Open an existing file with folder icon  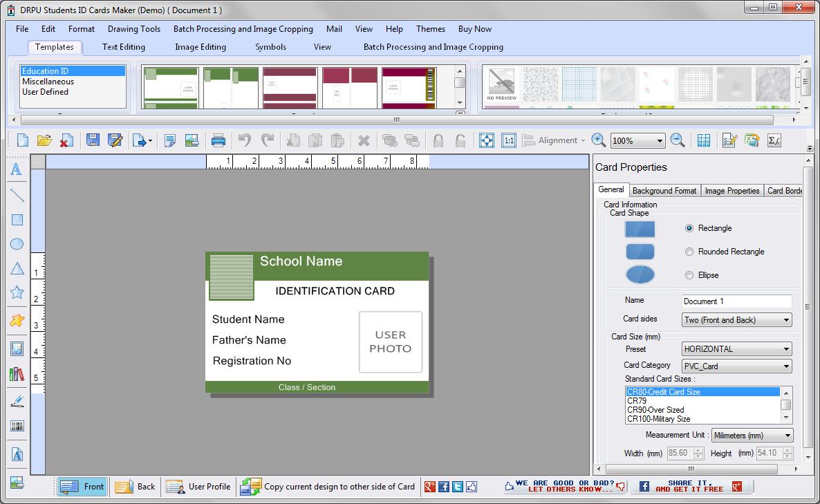(x=44, y=140)
